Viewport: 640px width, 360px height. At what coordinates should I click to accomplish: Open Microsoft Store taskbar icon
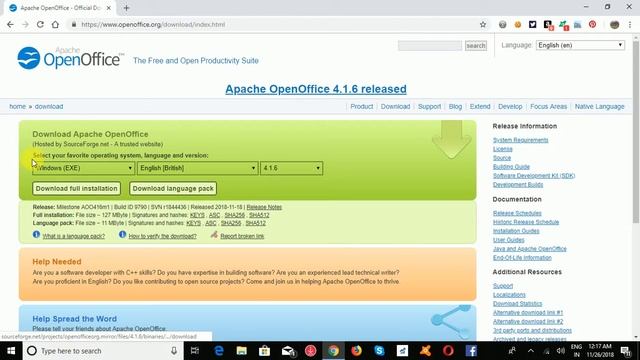(264, 351)
